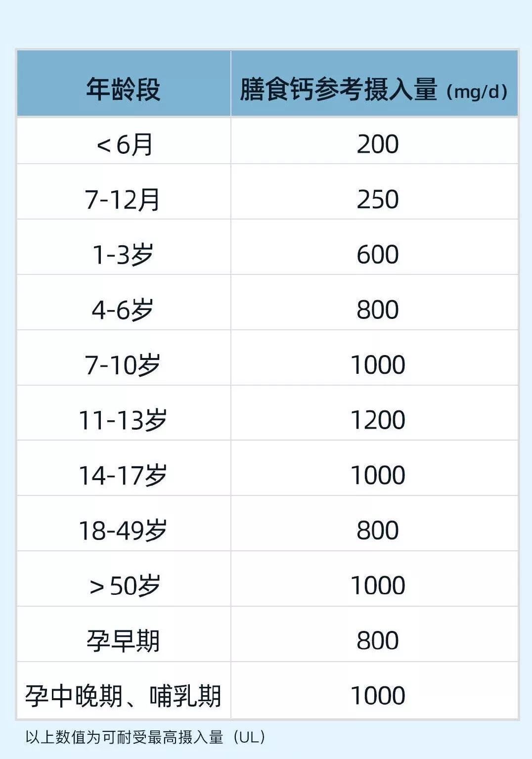This screenshot has width=532, height=759.
Task: Click the 14-17岁 row label
Action: 123,475
